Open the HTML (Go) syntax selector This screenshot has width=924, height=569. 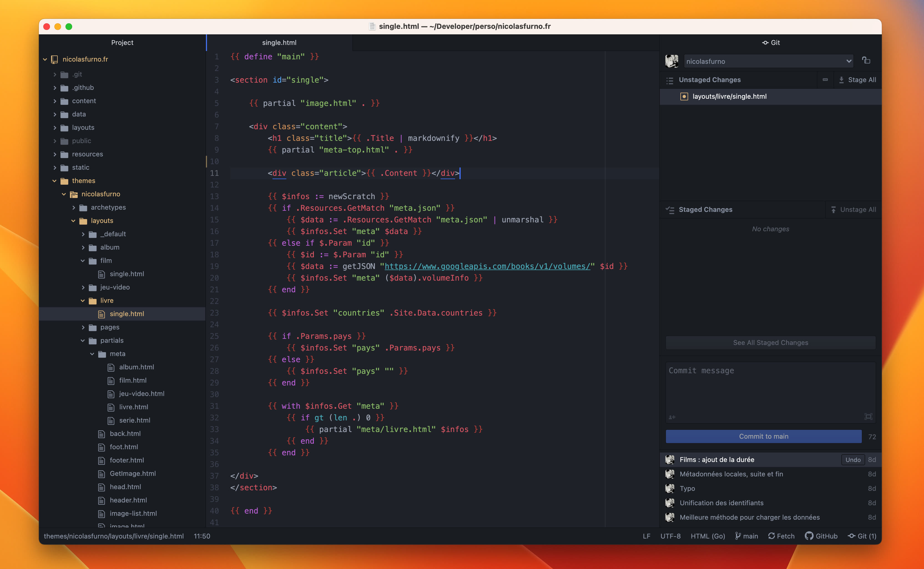(x=708, y=536)
